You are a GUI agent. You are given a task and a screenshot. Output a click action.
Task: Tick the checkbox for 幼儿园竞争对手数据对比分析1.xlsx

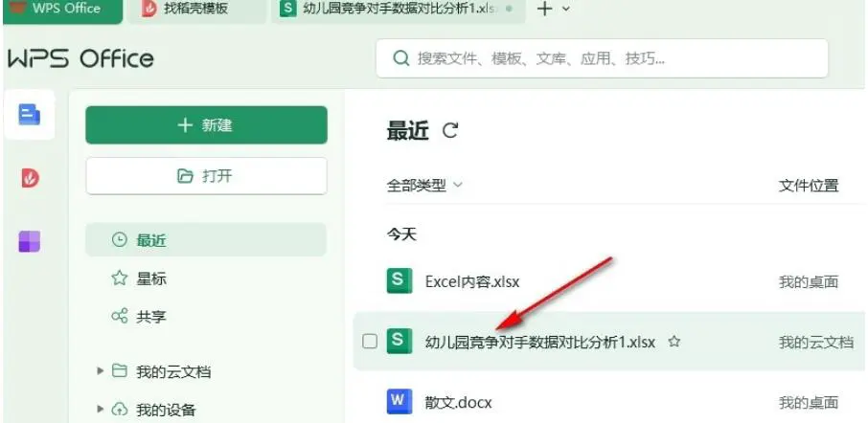(x=370, y=342)
